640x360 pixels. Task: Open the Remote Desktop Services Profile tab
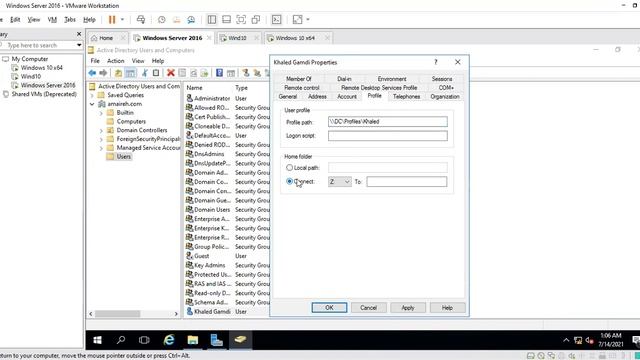(379, 87)
